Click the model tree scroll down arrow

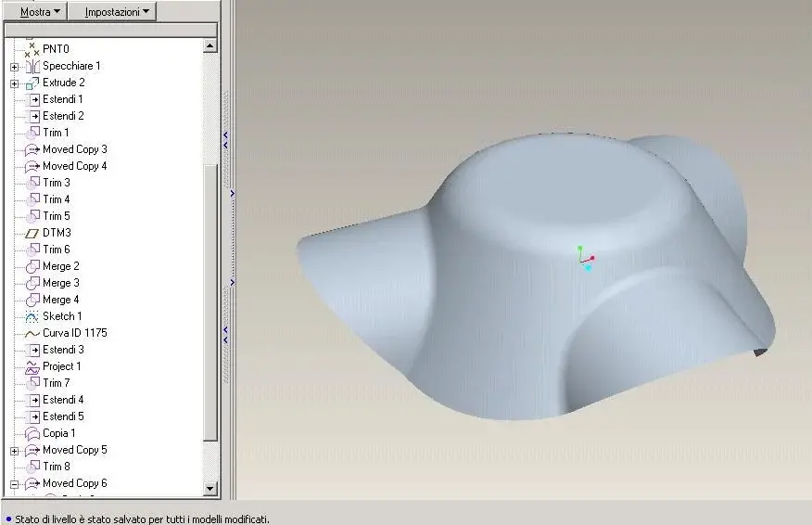click(209, 488)
